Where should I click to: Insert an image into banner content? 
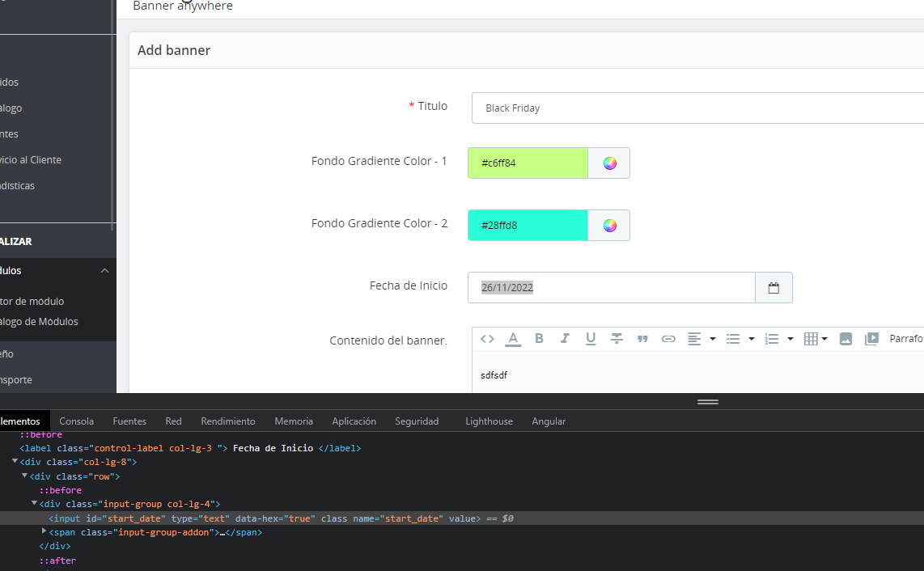pos(846,339)
